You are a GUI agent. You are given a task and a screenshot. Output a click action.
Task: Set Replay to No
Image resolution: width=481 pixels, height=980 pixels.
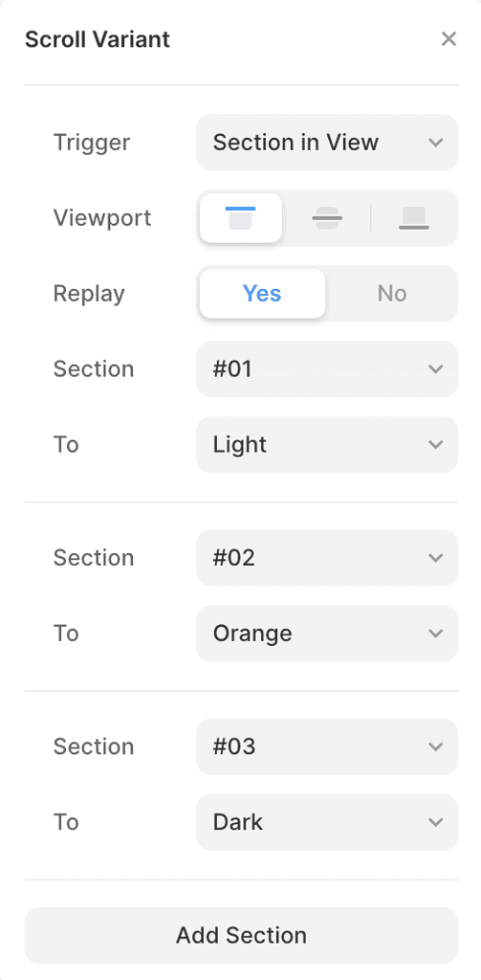click(x=392, y=293)
